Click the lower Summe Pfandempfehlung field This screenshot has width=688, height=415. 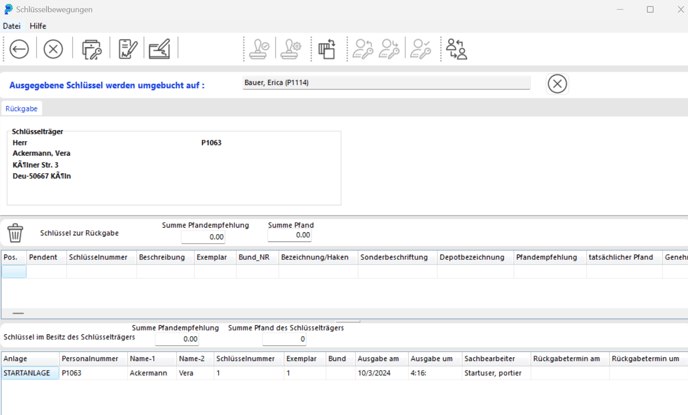[177, 339]
